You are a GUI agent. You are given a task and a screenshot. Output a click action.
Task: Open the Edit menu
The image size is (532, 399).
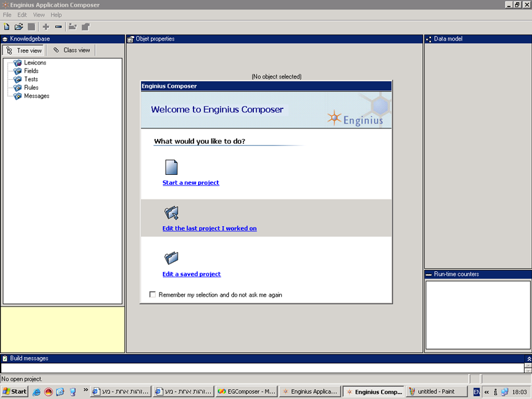22,15
